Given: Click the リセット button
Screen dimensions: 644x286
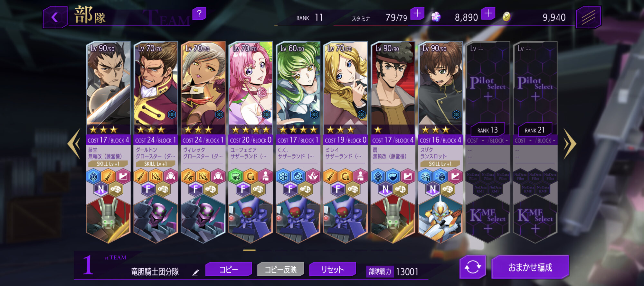Looking at the screenshot, I should point(333,269).
